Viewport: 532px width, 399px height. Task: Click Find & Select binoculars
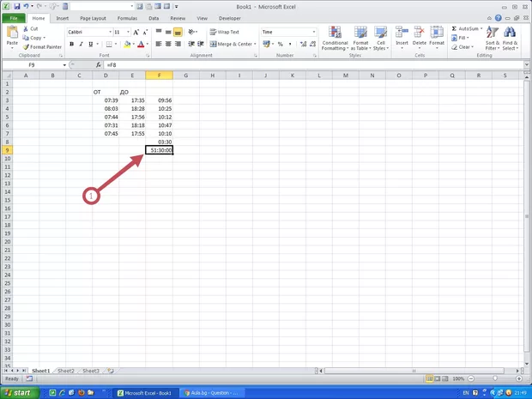tap(510, 39)
